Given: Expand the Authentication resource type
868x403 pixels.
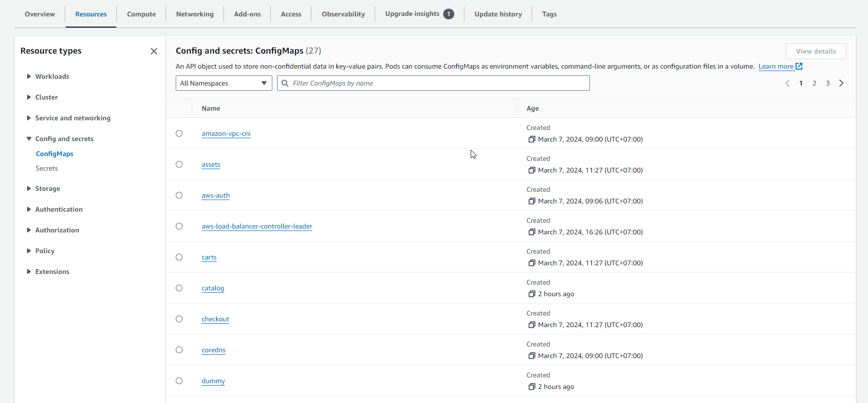Looking at the screenshot, I should tap(29, 209).
